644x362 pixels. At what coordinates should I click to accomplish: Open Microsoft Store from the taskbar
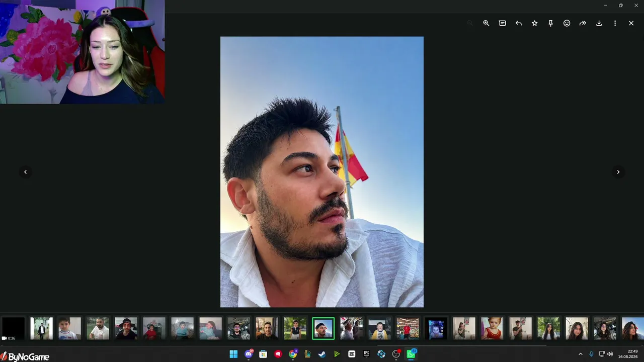tap(263, 354)
